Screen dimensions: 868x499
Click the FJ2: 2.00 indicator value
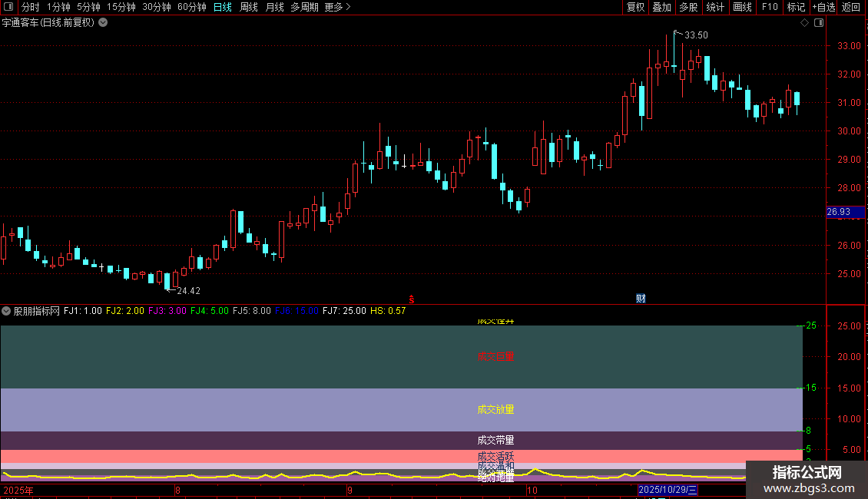tap(125, 311)
